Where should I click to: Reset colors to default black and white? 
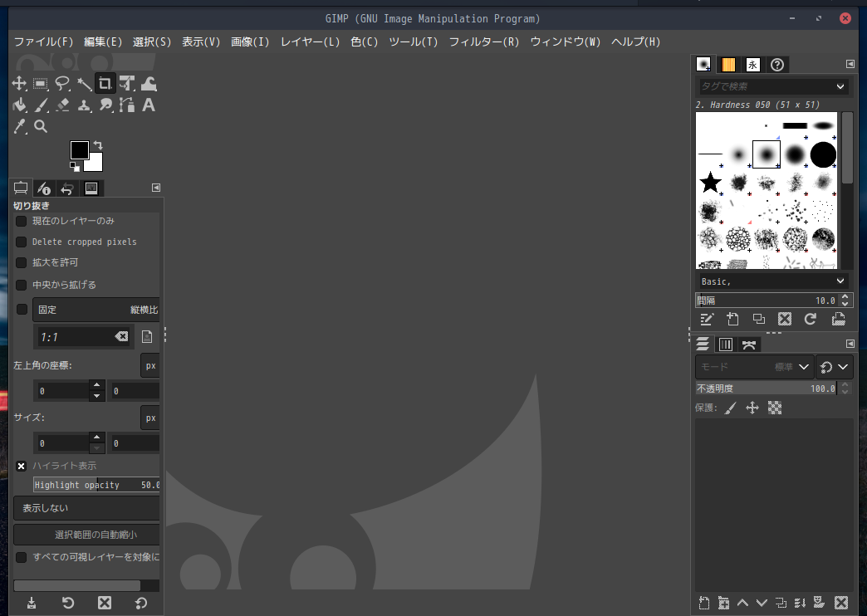click(x=75, y=166)
